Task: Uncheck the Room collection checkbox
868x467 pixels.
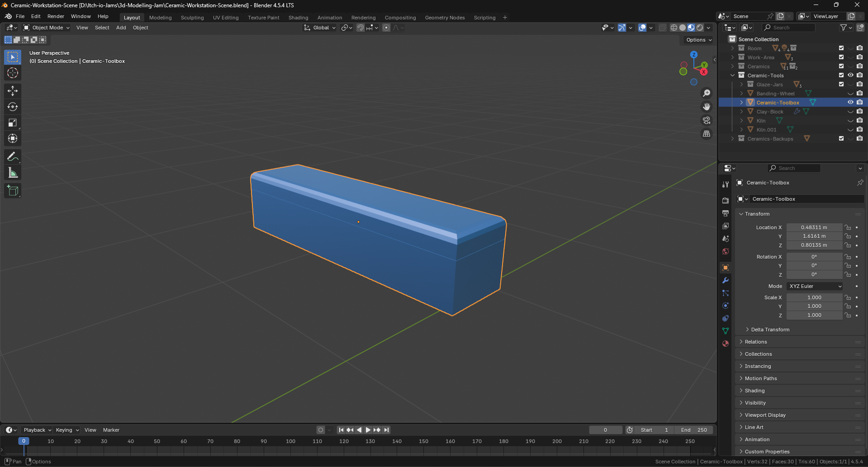Action: pyautogui.click(x=841, y=48)
